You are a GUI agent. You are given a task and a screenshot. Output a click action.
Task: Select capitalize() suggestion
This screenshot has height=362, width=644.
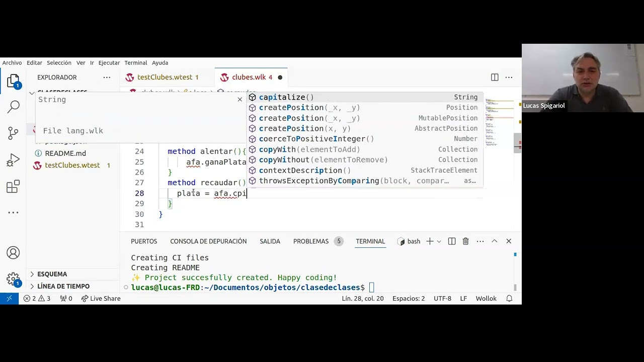[364, 97]
